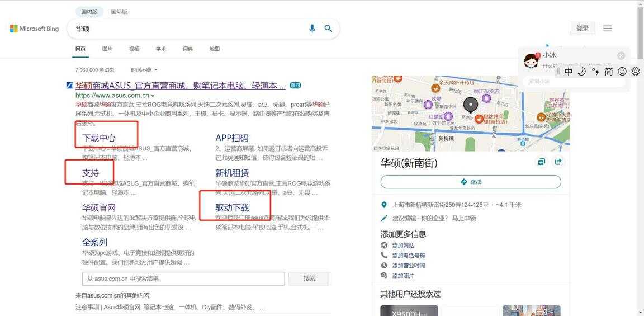
Task: Toggle 简 simplified/traditional character mode
Action: (x=609, y=72)
